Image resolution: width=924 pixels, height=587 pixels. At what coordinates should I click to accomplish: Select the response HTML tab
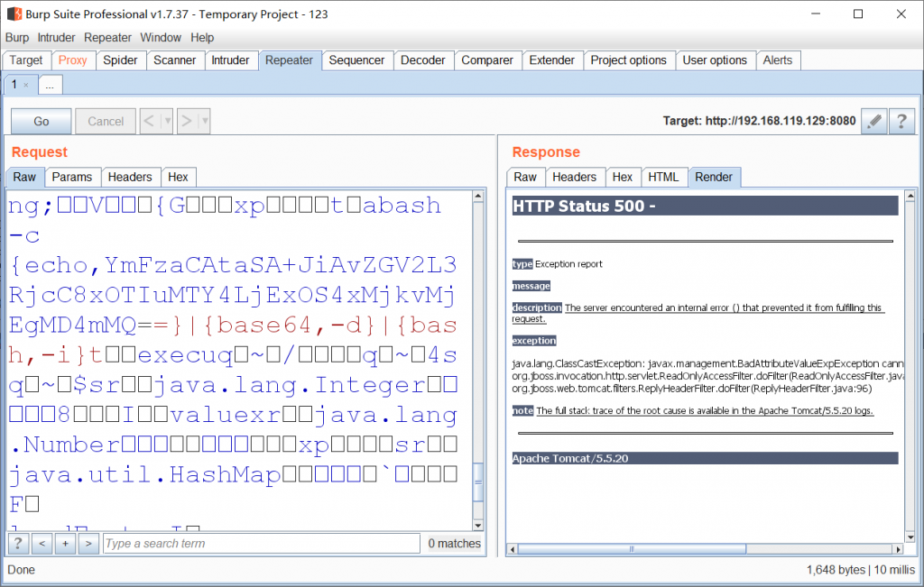[663, 178]
